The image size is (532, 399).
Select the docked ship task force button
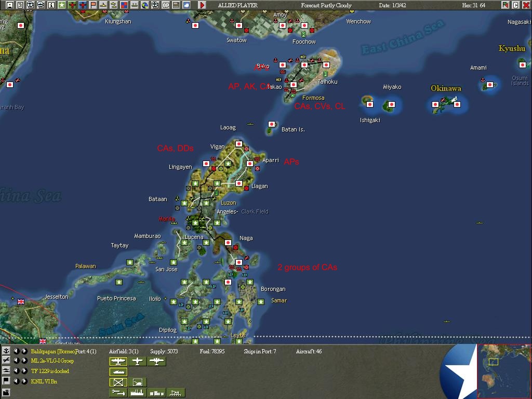118,372
